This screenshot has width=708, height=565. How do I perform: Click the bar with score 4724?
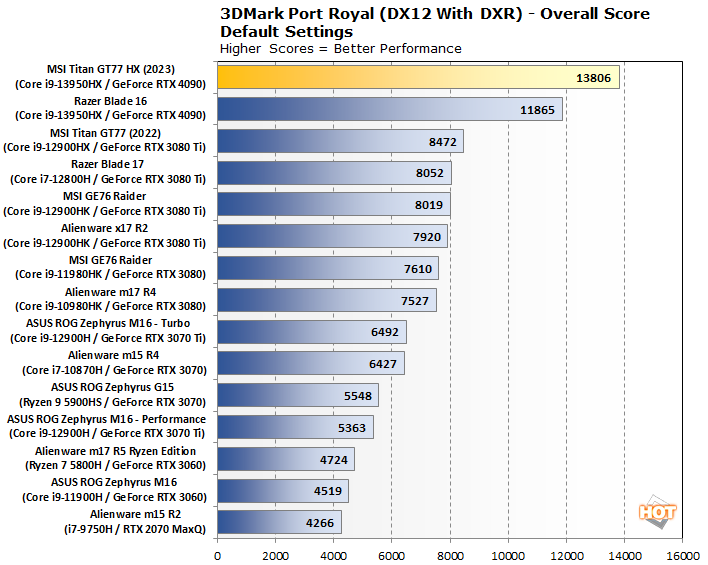pos(286,459)
